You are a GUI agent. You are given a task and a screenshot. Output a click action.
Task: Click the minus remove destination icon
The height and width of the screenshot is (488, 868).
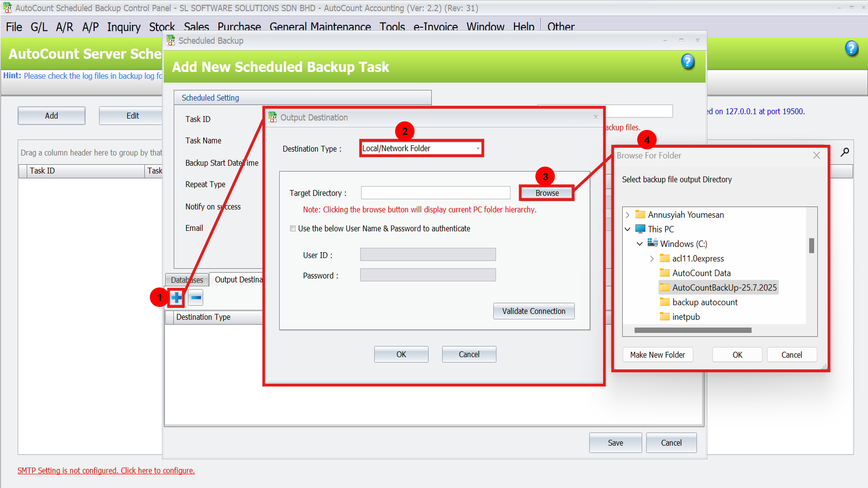pyautogui.click(x=196, y=298)
